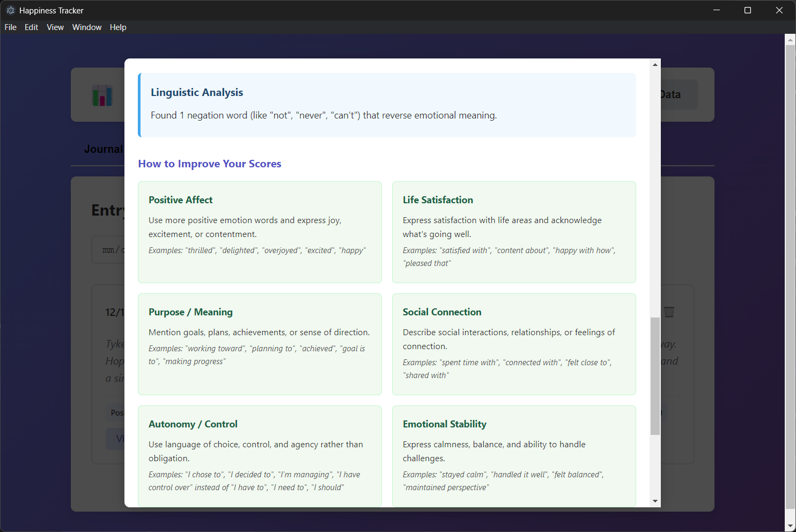Click the partly hidden Data button behind the dialog
Screen dimensions: 796x532
[679, 94]
